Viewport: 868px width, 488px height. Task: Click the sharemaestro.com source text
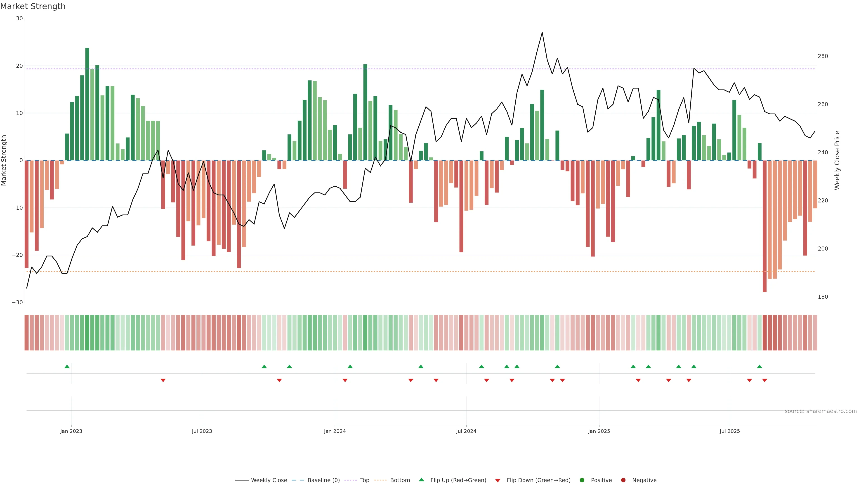pos(821,411)
